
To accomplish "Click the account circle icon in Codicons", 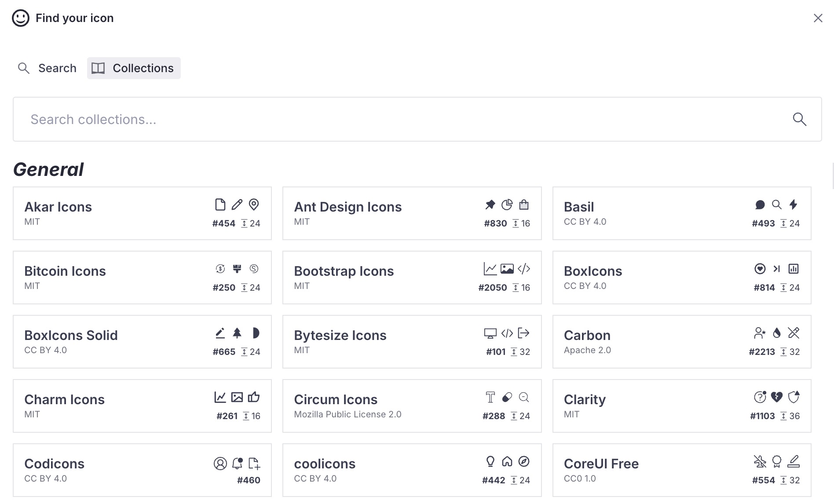I will point(220,463).
